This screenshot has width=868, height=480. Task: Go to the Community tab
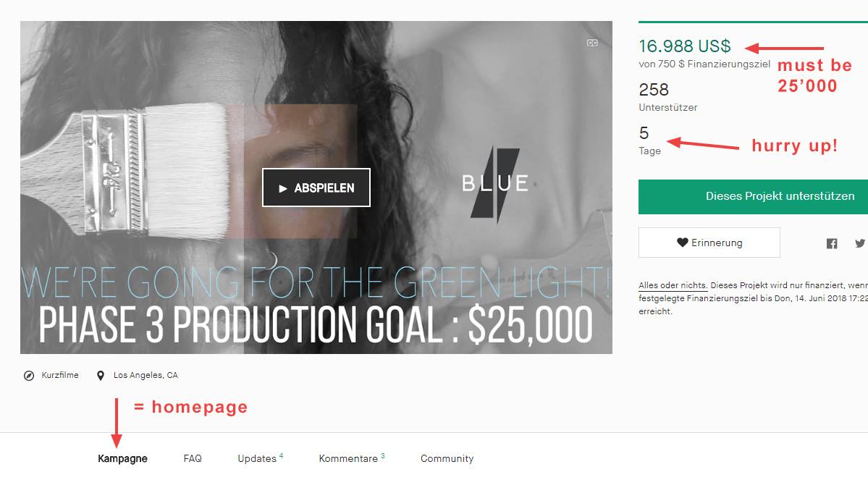tap(447, 458)
